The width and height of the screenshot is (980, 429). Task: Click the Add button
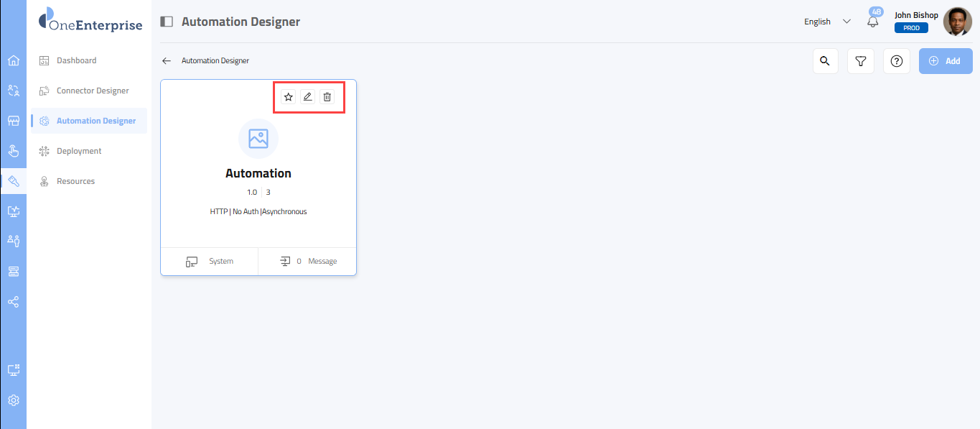click(945, 61)
